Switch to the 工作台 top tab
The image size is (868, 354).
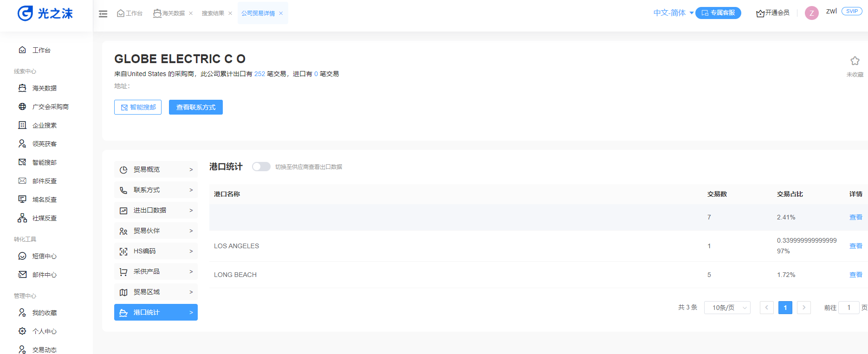(x=130, y=13)
